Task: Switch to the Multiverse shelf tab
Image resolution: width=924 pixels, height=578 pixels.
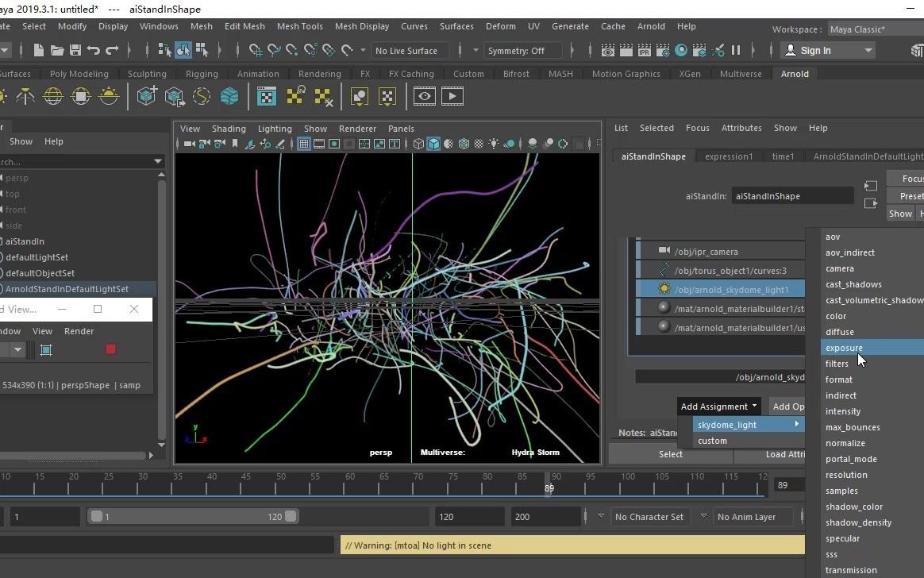Action: [x=740, y=74]
